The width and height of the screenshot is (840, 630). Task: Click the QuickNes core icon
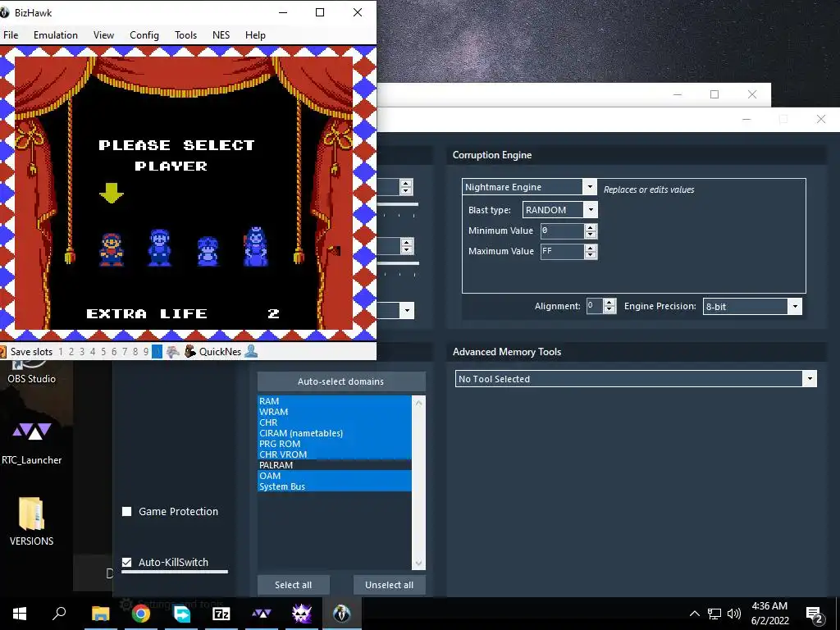point(189,351)
